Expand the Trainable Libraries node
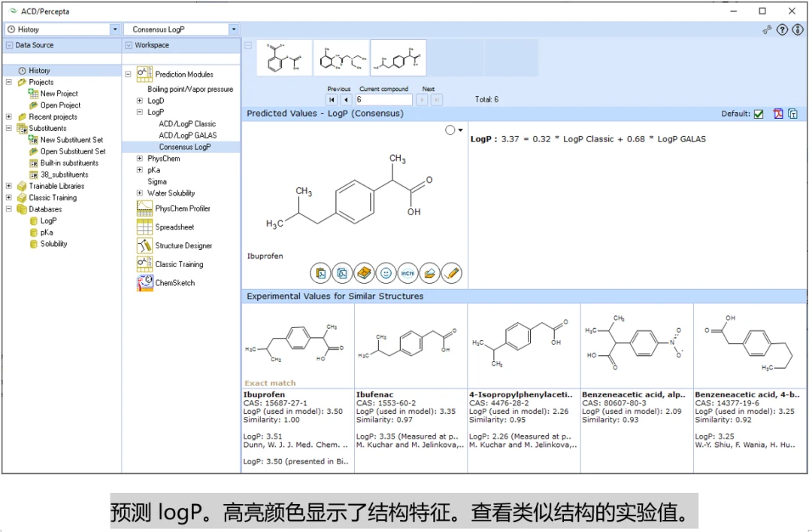Screen dimensions: 812x532 click(x=9, y=186)
